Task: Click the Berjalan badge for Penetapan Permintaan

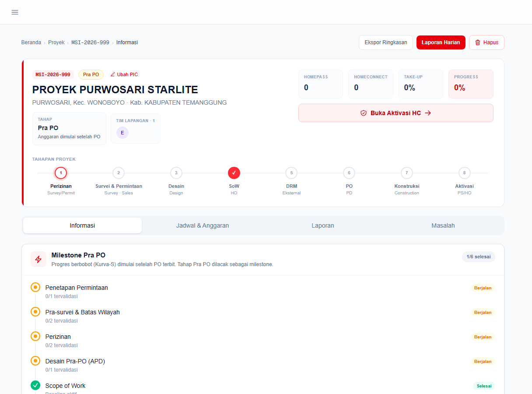Action: click(x=483, y=288)
